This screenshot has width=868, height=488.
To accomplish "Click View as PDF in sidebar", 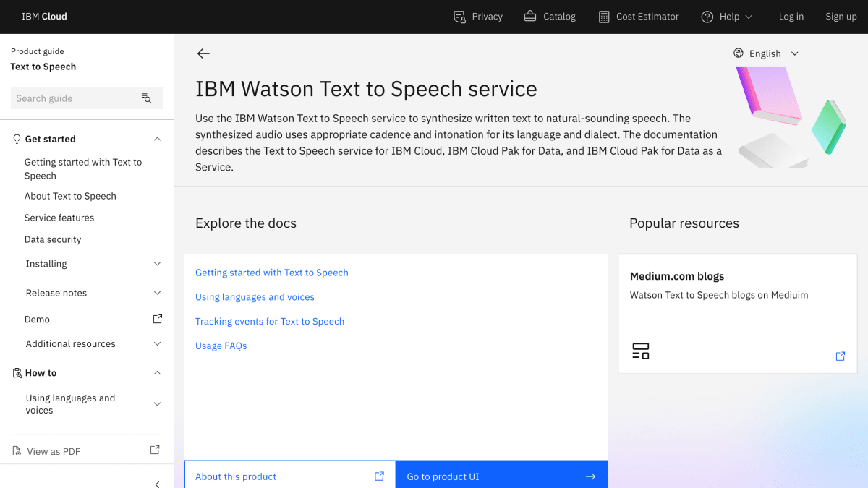I will (54, 452).
